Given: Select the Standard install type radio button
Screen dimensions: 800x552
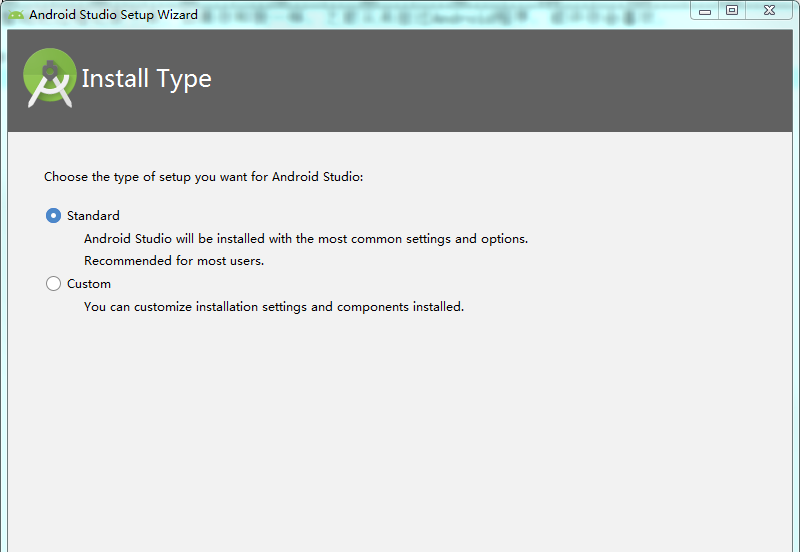Looking at the screenshot, I should point(53,216).
